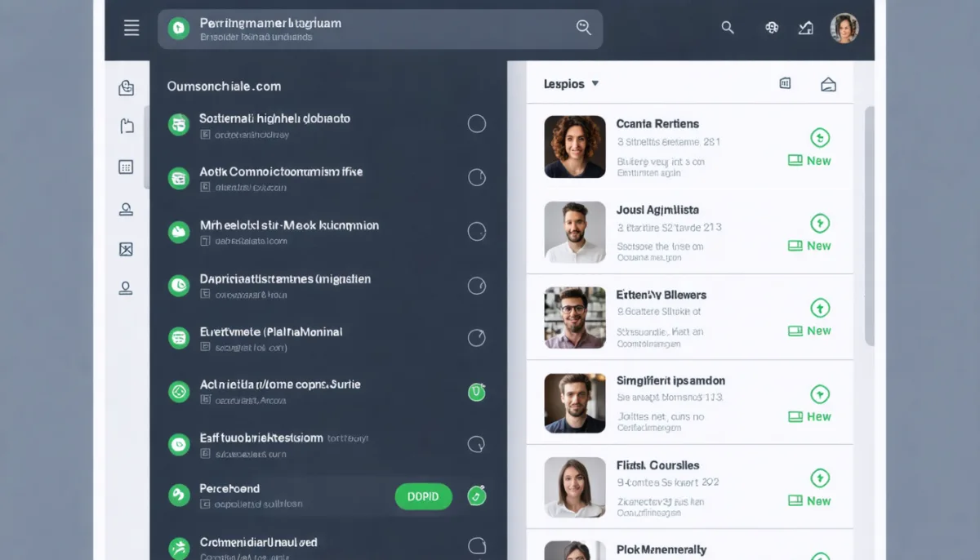This screenshot has height=560, width=980.
Task: Toggle the circle for Soztiemati highheli row
Action: click(477, 124)
